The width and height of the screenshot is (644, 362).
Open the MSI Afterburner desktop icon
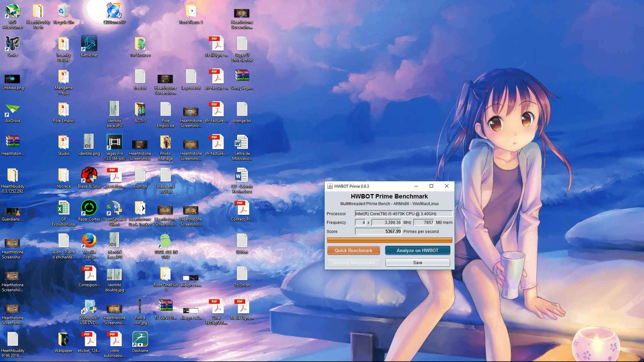point(13,16)
